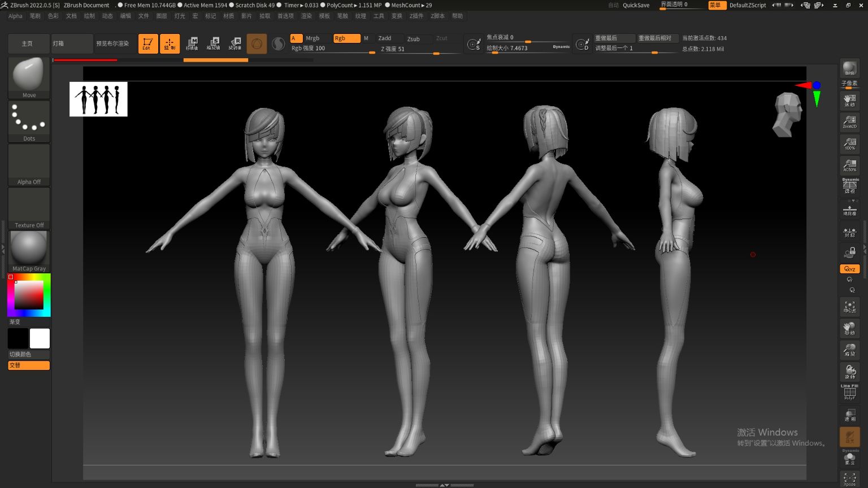Click the Zoom 3D (缩放) icon
The height and width of the screenshot is (488, 868).
(849, 350)
